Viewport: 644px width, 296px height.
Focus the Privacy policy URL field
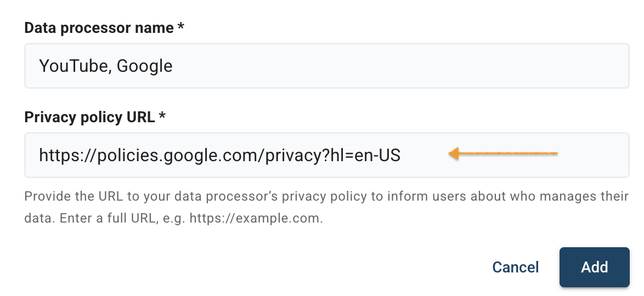[326, 155]
